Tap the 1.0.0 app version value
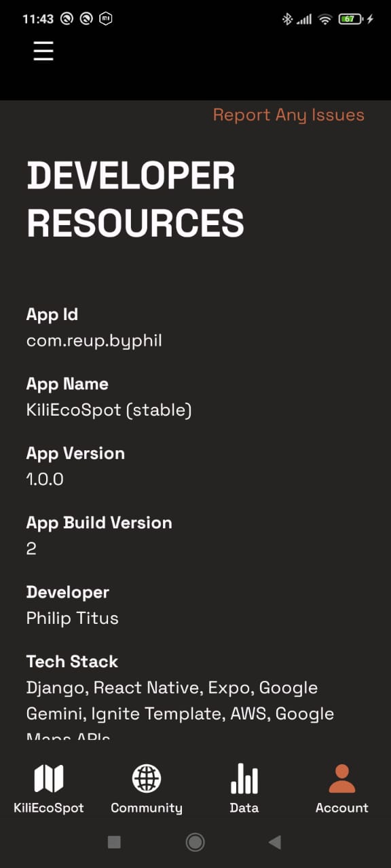391x868 pixels. click(x=45, y=479)
